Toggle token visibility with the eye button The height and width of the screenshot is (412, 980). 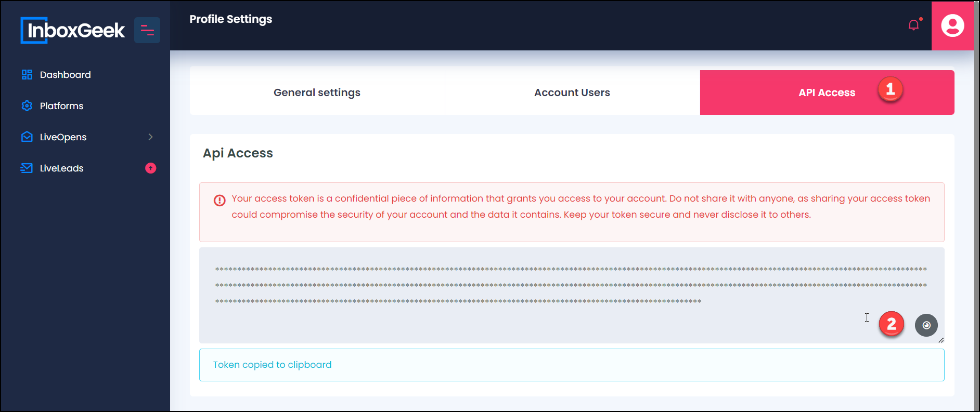pyautogui.click(x=926, y=325)
